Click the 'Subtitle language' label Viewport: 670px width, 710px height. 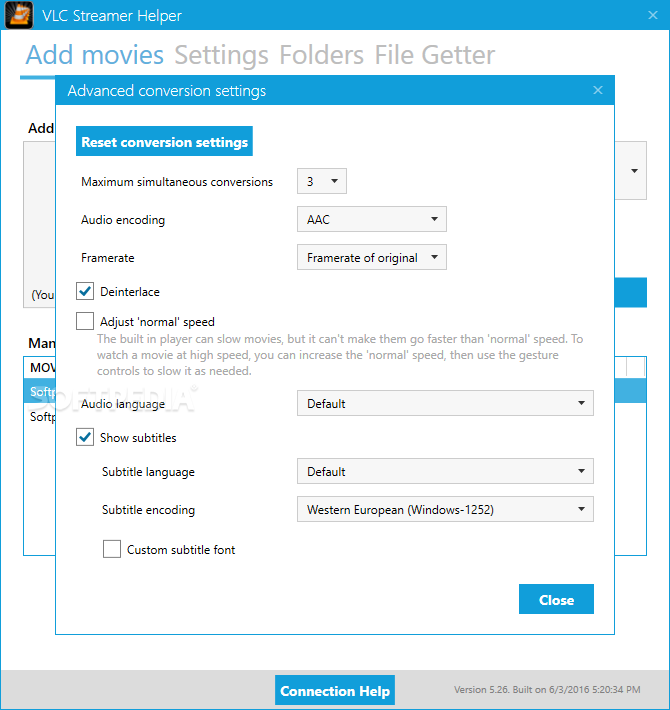coord(148,472)
